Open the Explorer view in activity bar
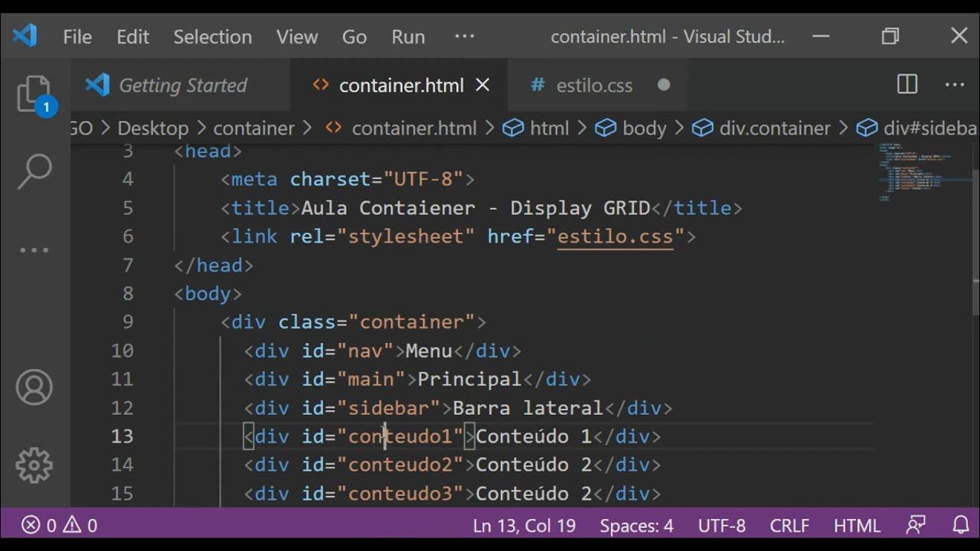This screenshot has height=551, width=980. [34, 94]
